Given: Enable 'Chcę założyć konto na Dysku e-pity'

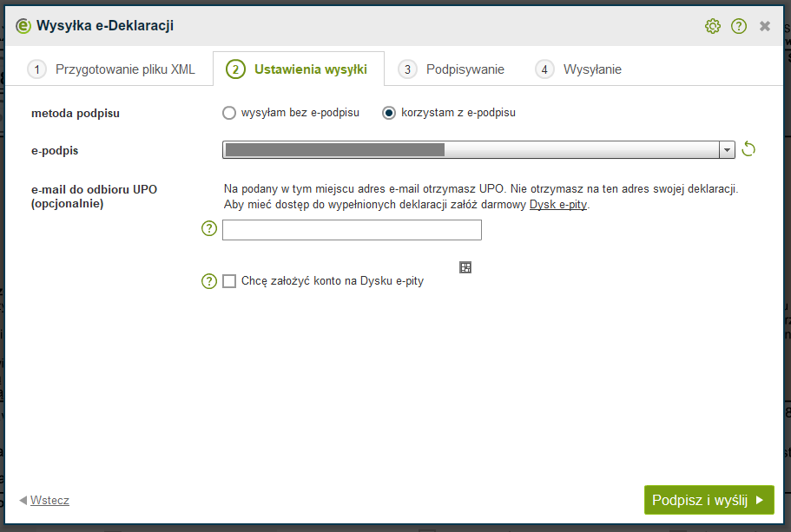Looking at the screenshot, I should pos(230,281).
